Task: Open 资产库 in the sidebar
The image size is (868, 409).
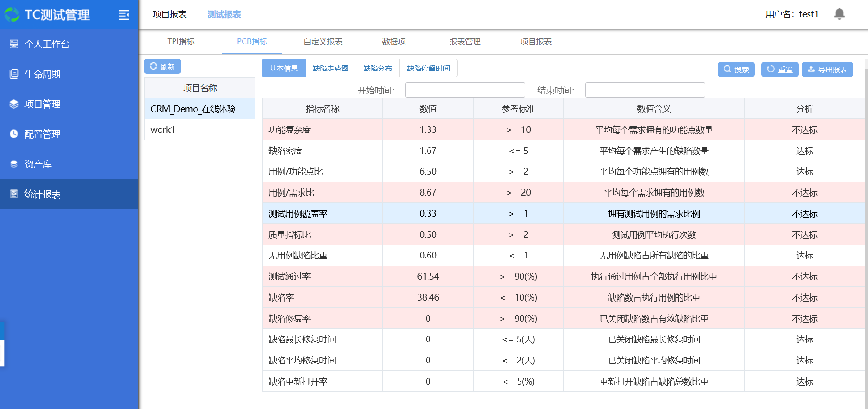Action: coord(38,164)
